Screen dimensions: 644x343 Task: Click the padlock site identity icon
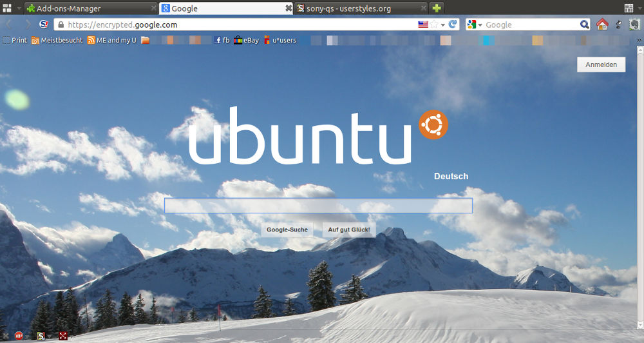point(61,24)
